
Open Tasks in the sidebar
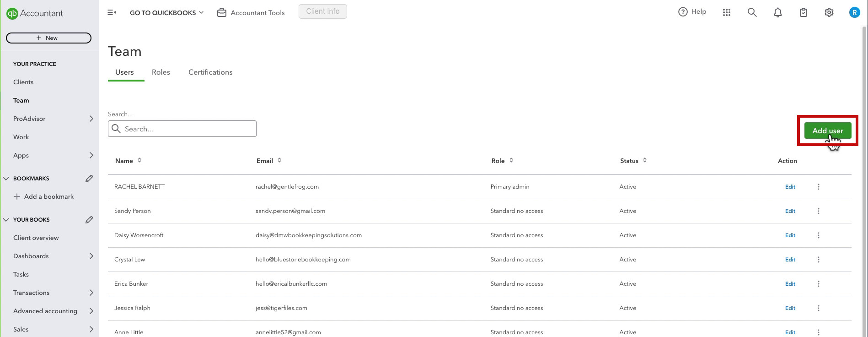pos(21,274)
